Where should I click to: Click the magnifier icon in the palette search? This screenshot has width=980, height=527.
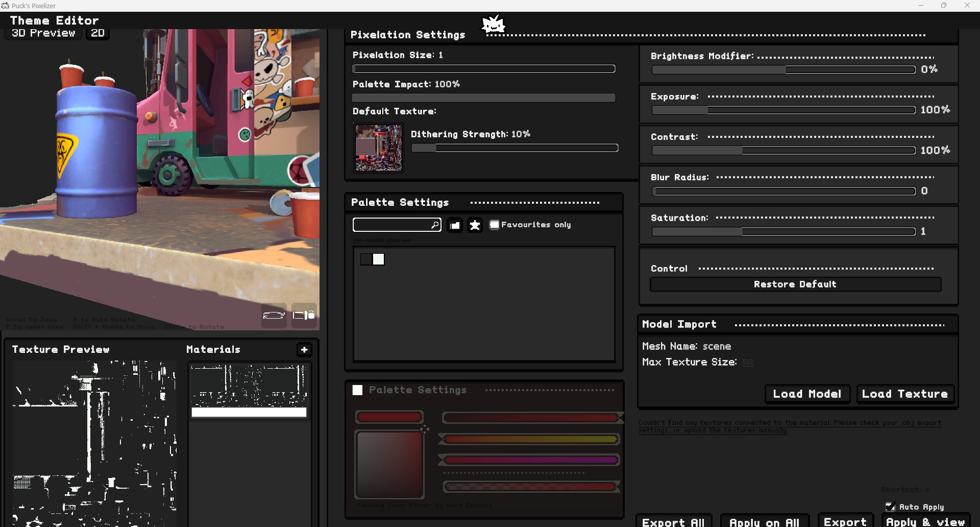click(x=435, y=225)
